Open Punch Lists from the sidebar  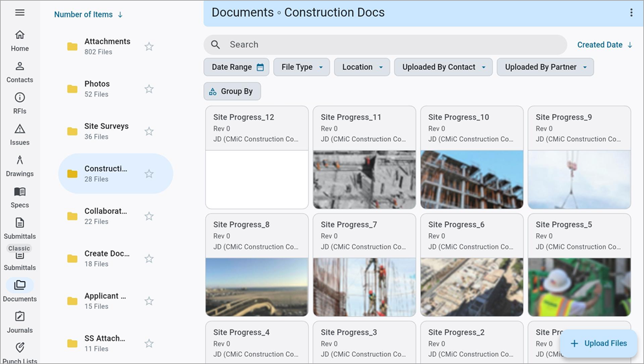19,354
